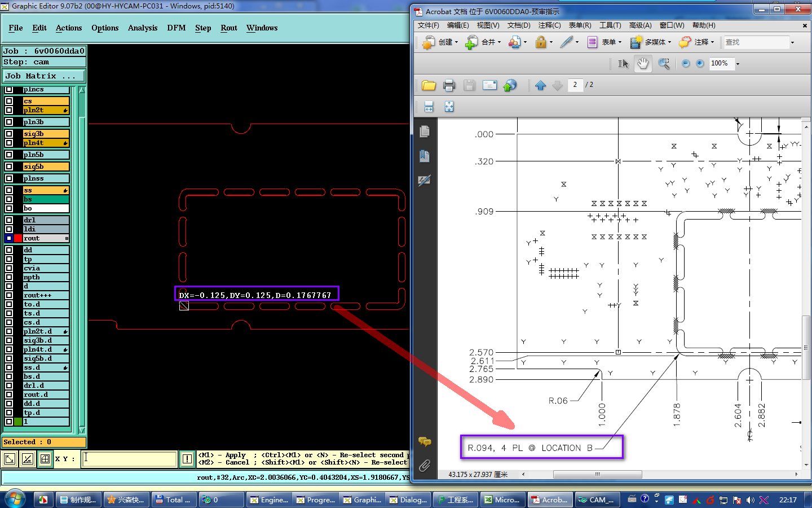The image size is (812, 508).
Task: Click the exclamation mark button in Graphic Editor
Action: coord(187,459)
